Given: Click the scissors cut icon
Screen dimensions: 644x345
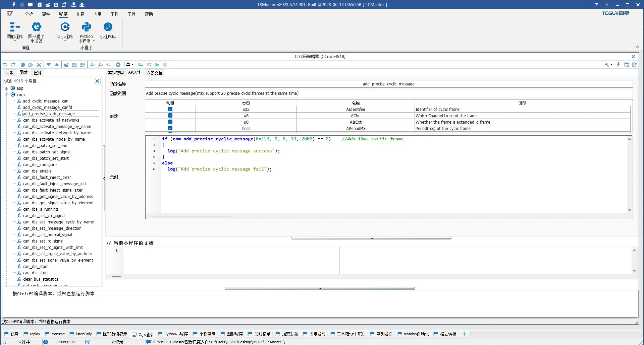Looking at the screenshot, I should click(39, 65).
